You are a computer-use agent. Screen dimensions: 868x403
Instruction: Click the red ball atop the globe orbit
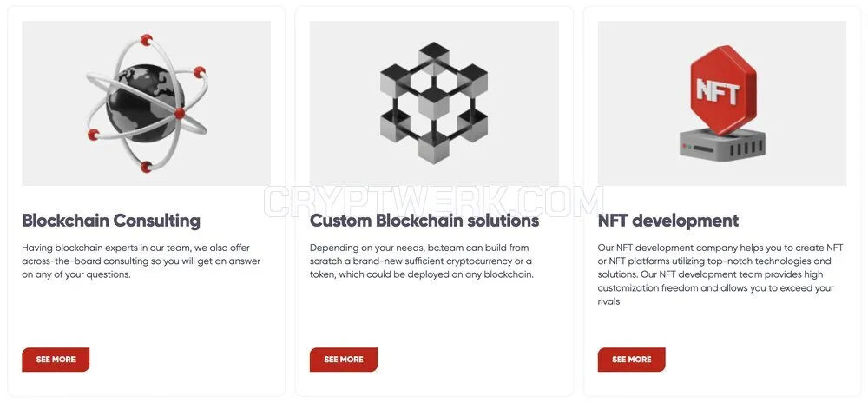146,40
